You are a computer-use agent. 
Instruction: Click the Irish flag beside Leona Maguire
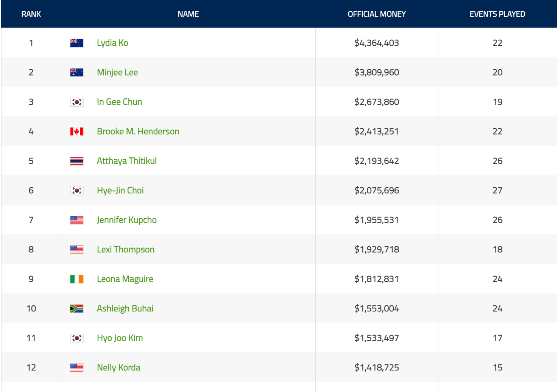click(76, 279)
